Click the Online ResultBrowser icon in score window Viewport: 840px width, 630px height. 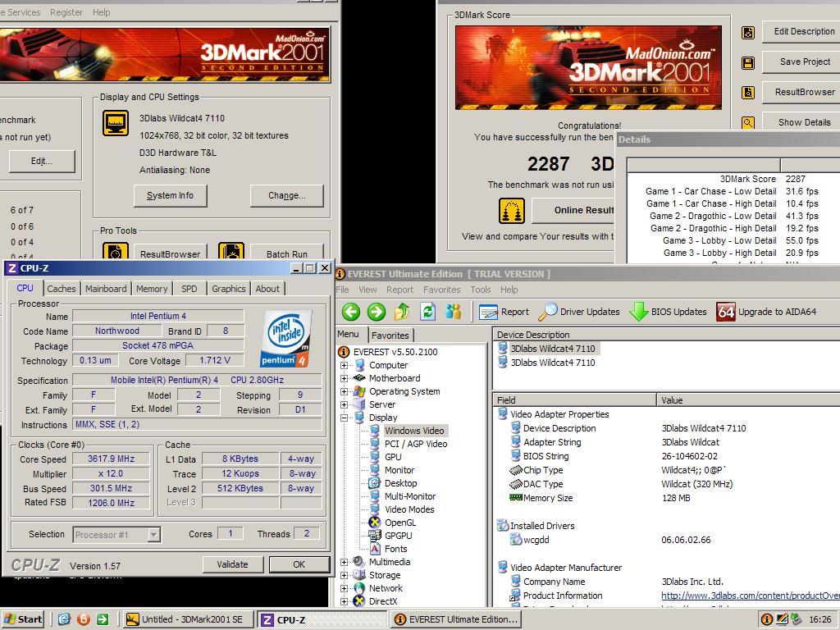(512, 211)
